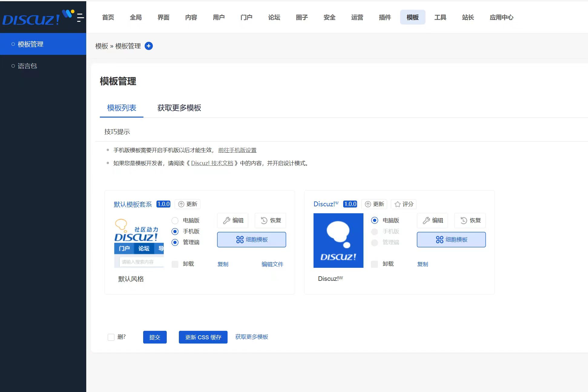Click bottom 获取更多模板 link
Screen dimensions: 588x392
(x=252, y=337)
